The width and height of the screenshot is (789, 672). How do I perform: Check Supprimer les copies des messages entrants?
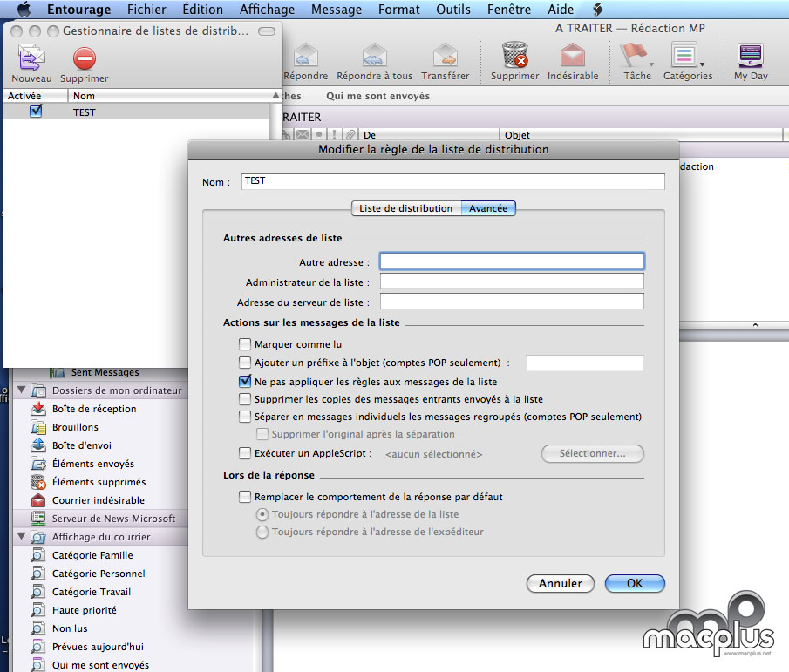tap(245, 399)
